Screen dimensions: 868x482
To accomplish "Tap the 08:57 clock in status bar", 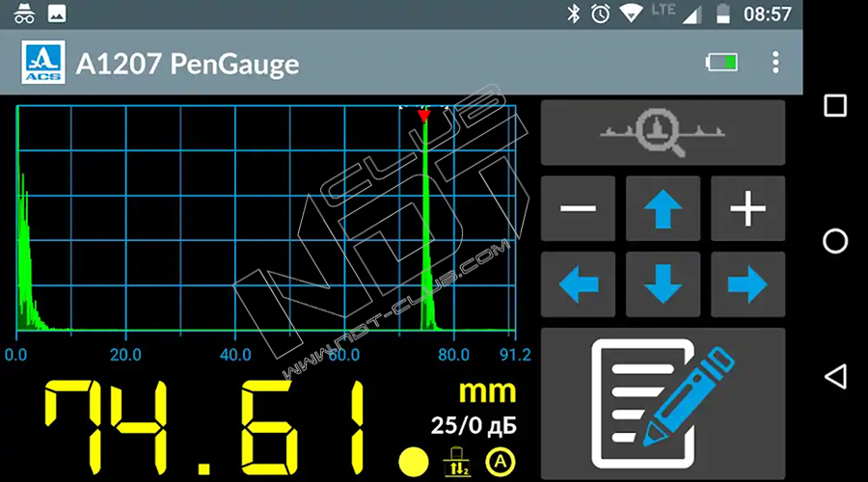I will point(768,13).
